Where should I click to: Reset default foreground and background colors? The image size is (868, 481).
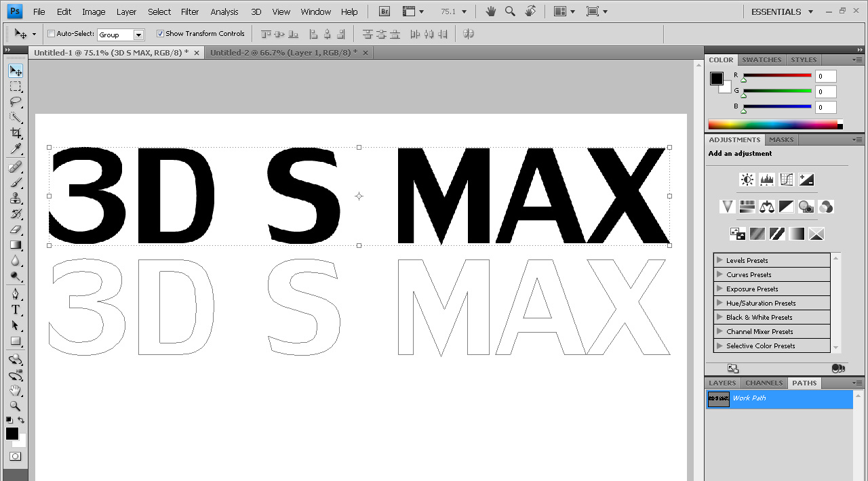(x=9, y=420)
